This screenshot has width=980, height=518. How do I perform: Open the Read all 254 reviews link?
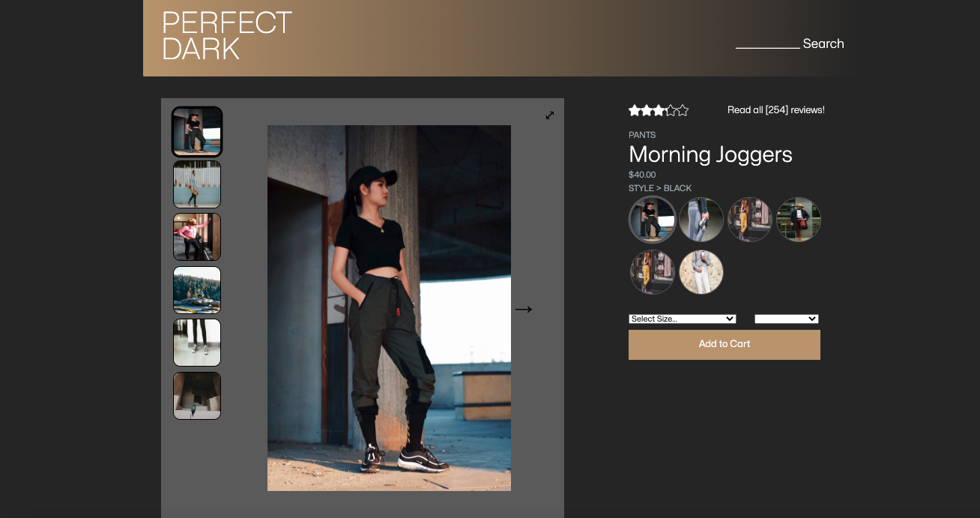pyautogui.click(x=775, y=110)
